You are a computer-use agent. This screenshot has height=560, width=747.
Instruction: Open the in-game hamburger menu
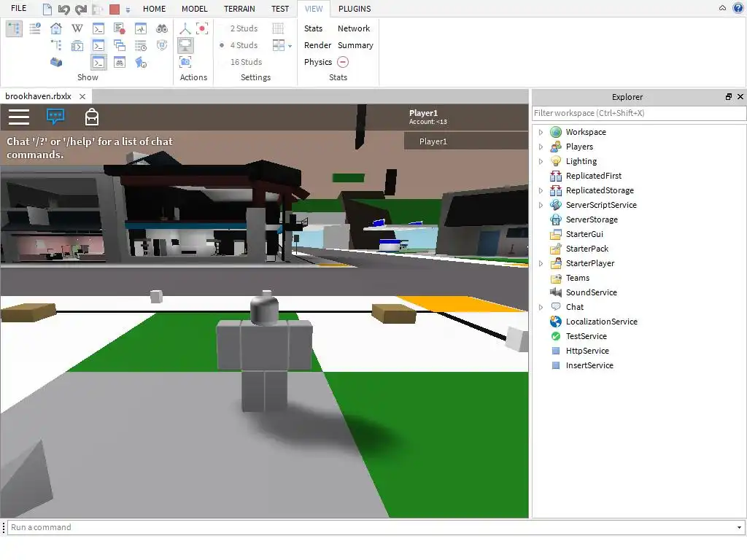(19, 117)
